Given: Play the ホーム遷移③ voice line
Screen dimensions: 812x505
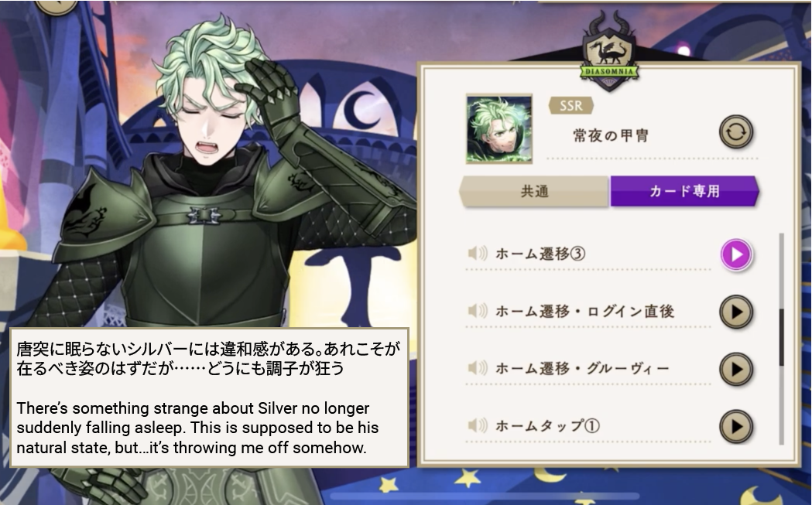Looking at the screenshot, I should click(x=736, y=254).
